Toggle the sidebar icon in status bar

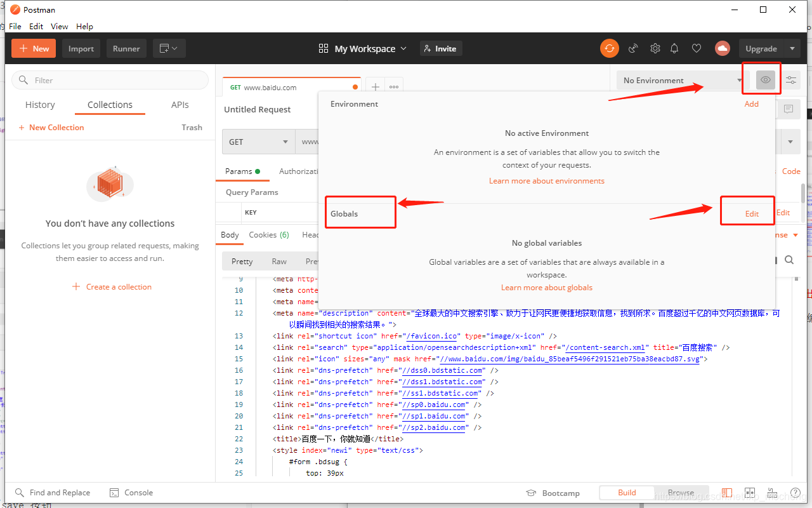tap(727, 493)
